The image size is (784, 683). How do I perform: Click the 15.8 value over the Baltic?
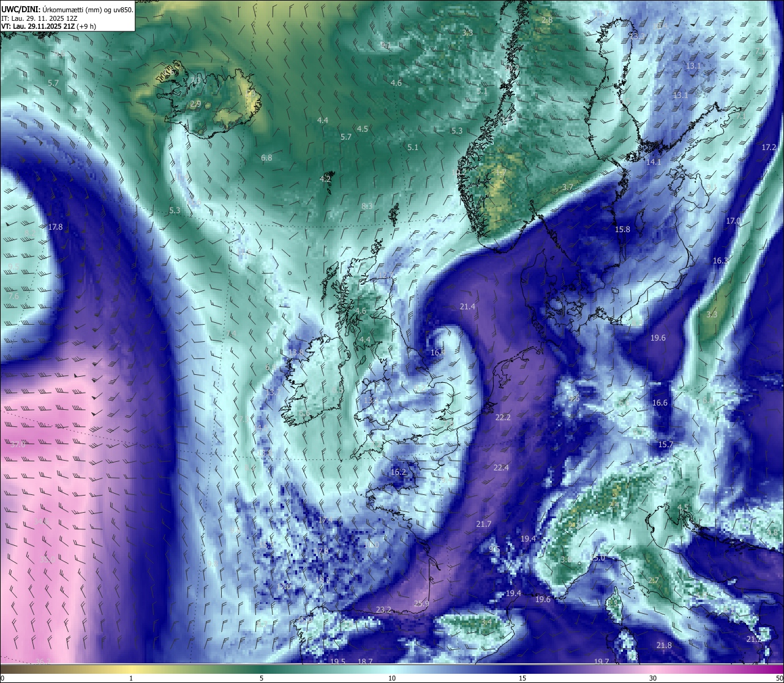622,229
